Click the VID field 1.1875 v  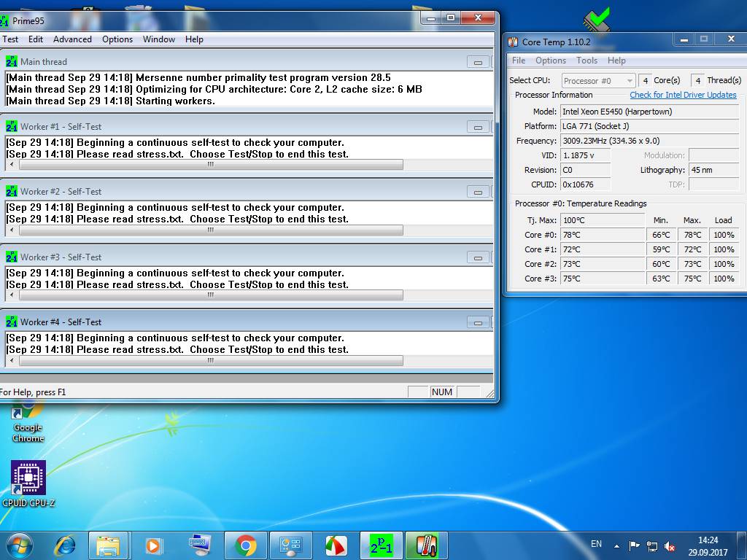coord(585,155)
